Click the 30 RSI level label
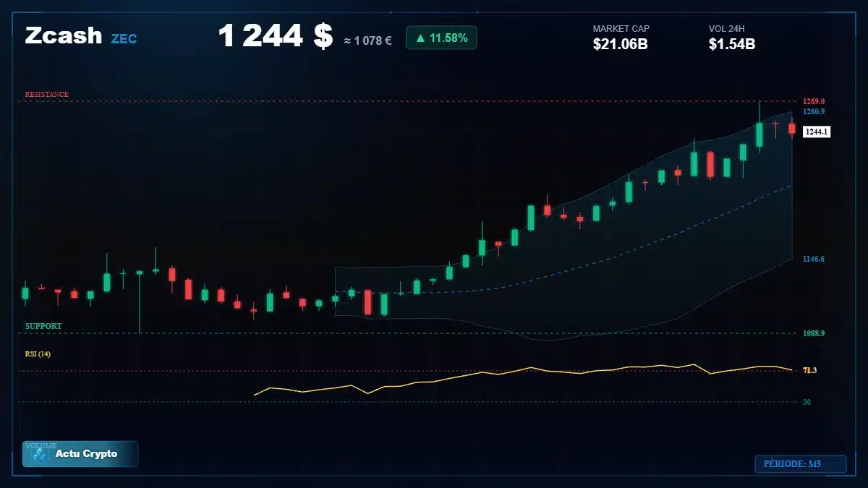868x488 pixels. point(807,402)
